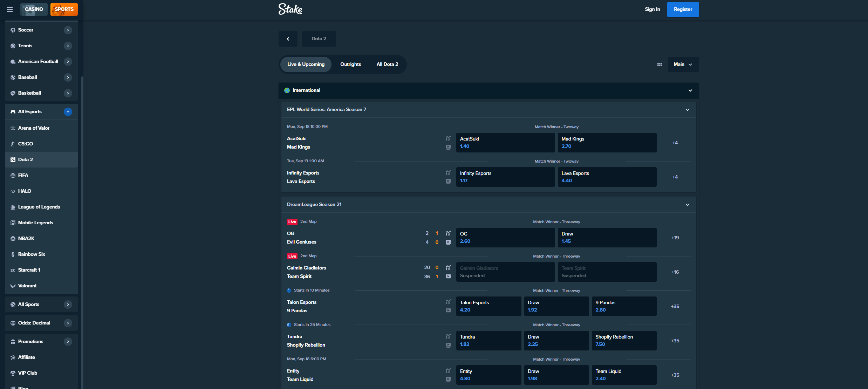The height and width of the screenshot is (389, 868).
Task: Click the Valorant icon
Action: [13, 286]
